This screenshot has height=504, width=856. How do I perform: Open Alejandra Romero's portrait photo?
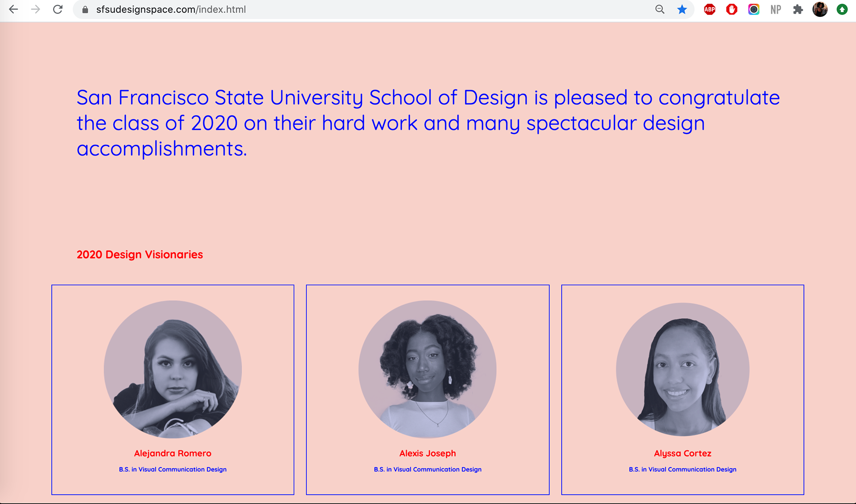173,369
